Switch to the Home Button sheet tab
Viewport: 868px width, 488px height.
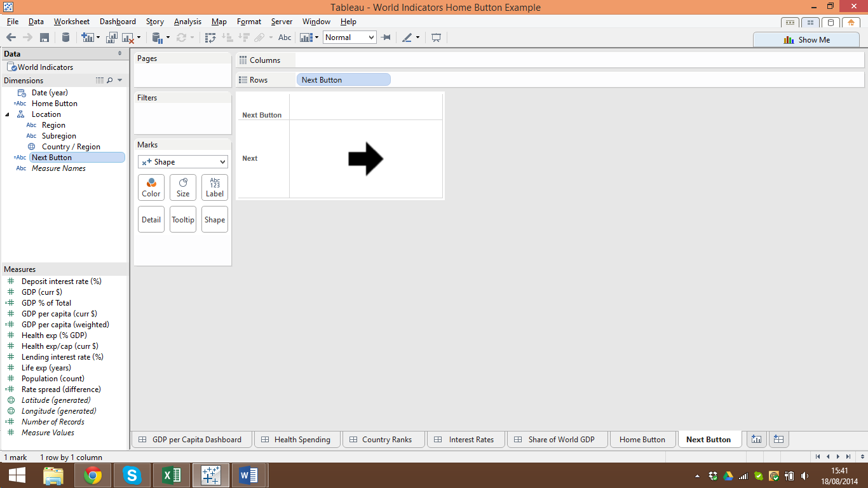pos(642,439)
